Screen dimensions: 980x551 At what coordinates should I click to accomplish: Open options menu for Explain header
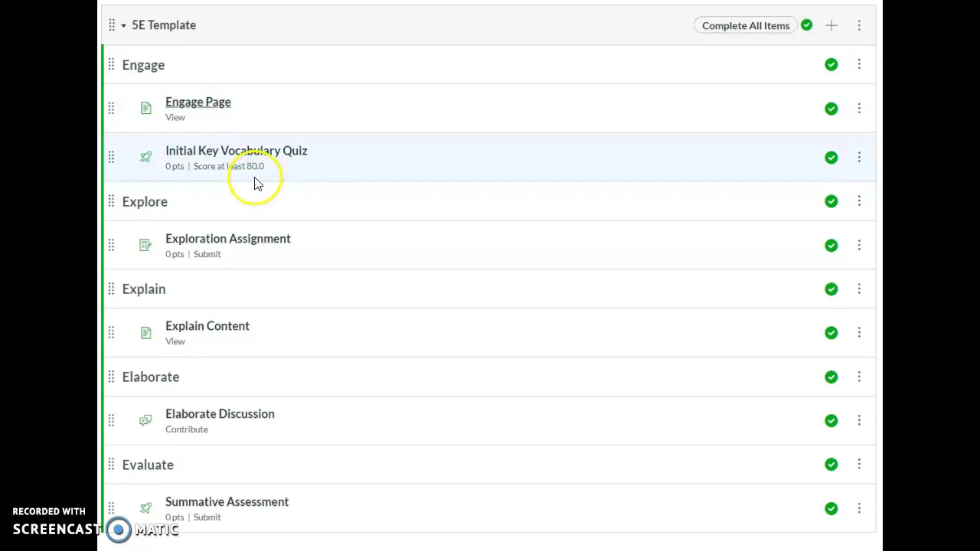(859, 289)
